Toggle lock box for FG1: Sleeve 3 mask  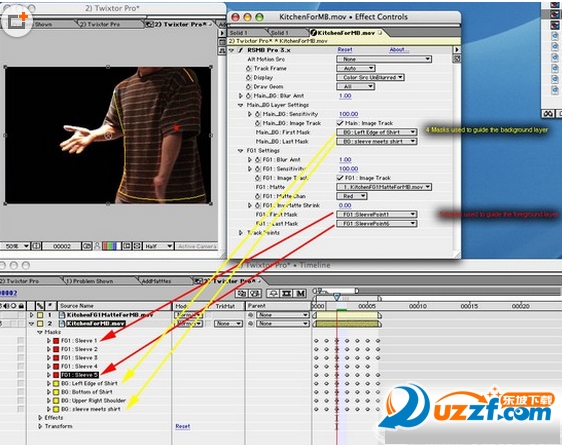coord(20,358)
